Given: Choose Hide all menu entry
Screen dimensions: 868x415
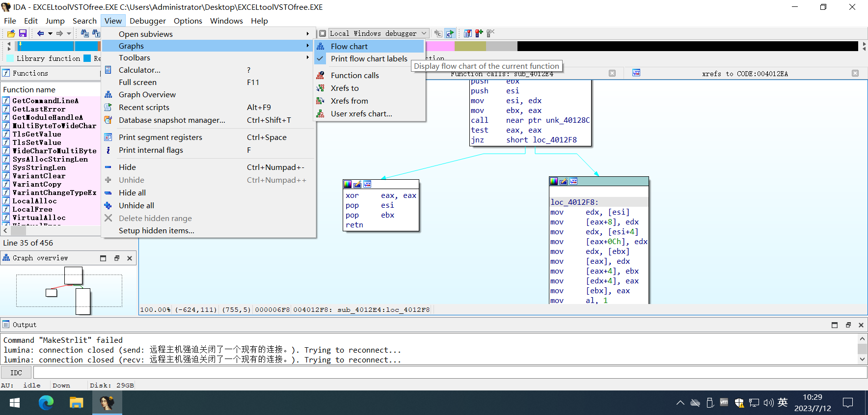Looking at the screenshot, I should click(x=208, y=193).
